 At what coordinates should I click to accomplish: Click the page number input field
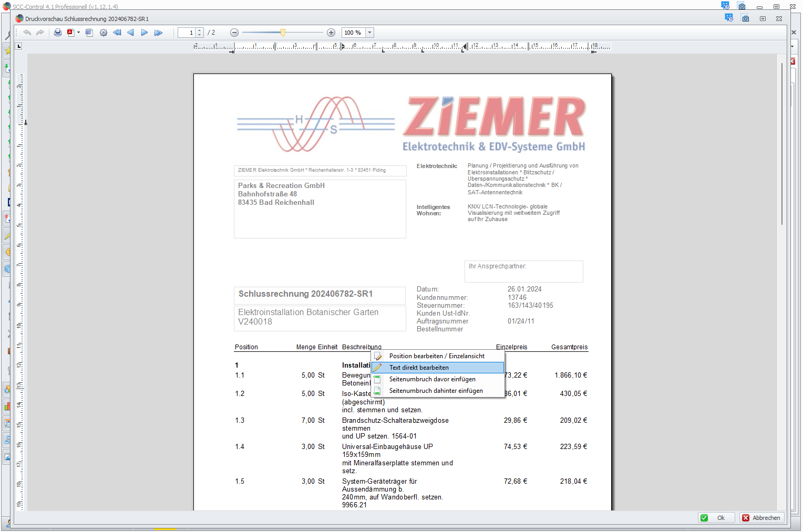tap(187, 33)
